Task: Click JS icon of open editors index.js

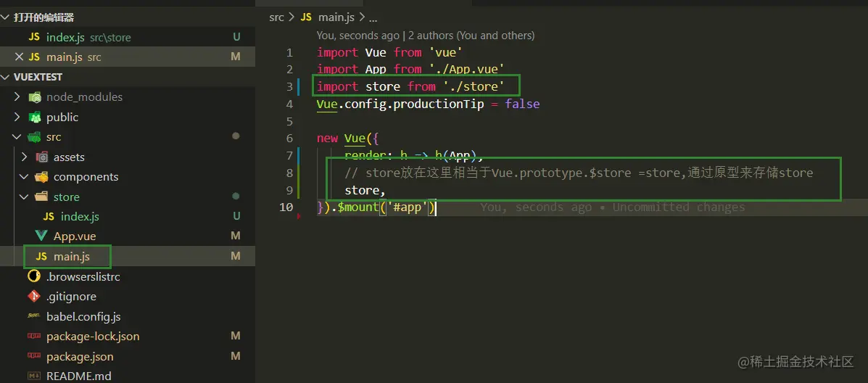Action: point(34,38)
